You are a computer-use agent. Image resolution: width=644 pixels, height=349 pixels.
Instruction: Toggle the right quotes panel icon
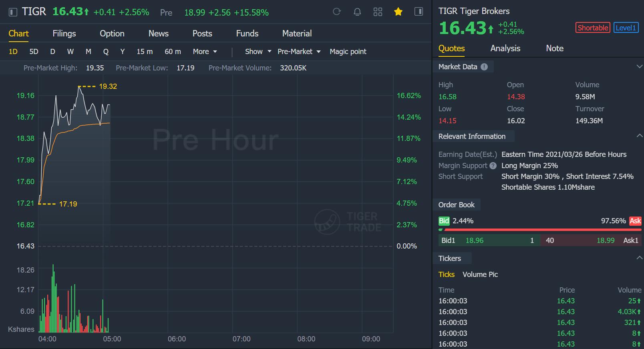coord(419,12)
